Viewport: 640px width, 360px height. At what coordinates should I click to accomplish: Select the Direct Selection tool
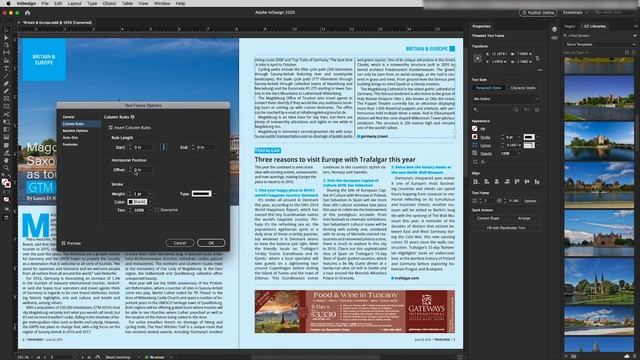point(6,38)
